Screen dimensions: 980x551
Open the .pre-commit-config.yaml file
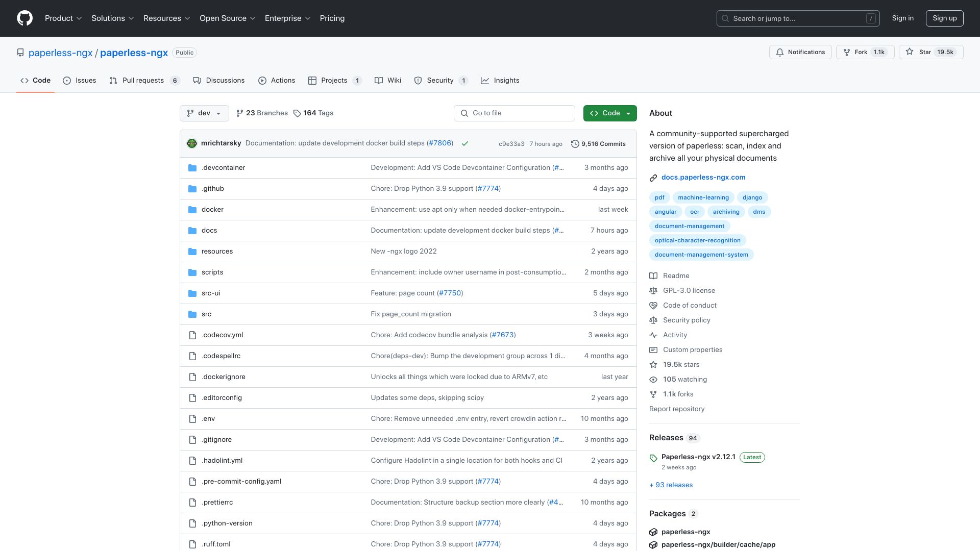(241, 482)
